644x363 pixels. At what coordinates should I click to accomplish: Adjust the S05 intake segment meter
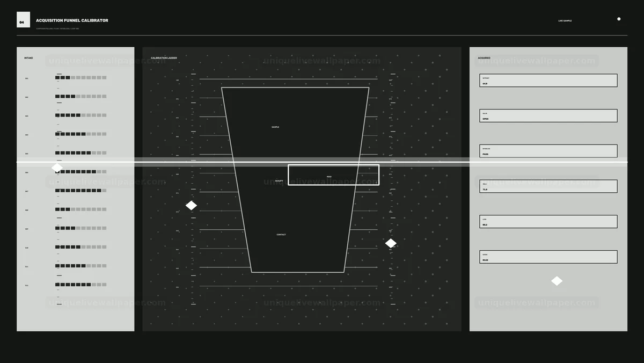(80, 153)
